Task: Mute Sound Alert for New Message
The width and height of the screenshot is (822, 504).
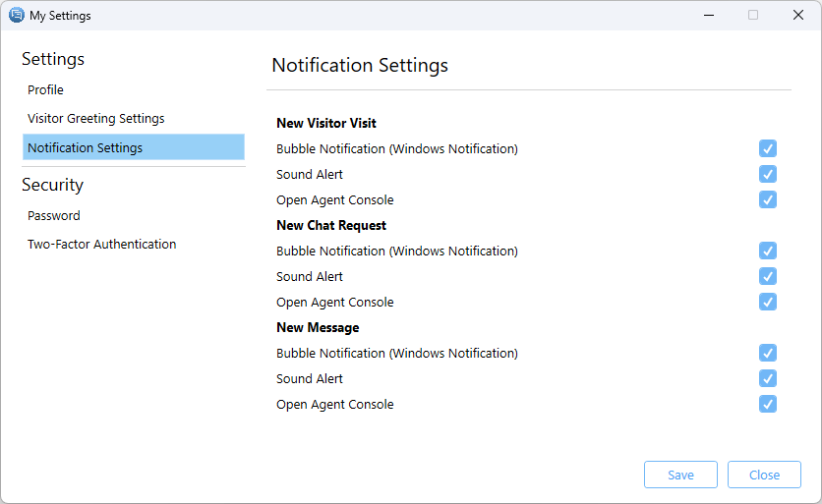Action: (768, 378)
